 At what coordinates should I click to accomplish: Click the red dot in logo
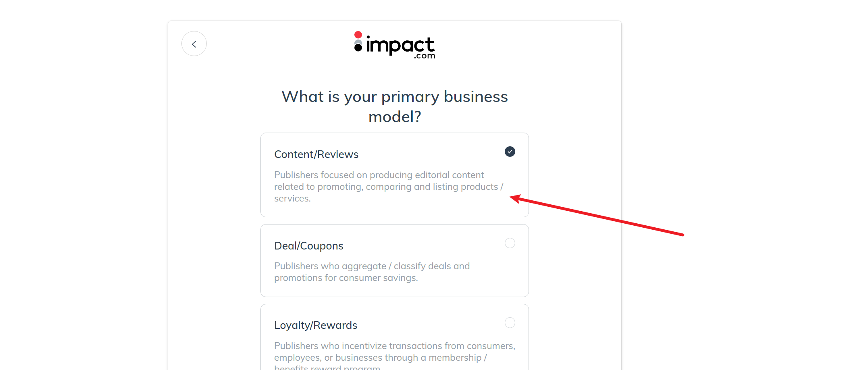click(358, 35)
